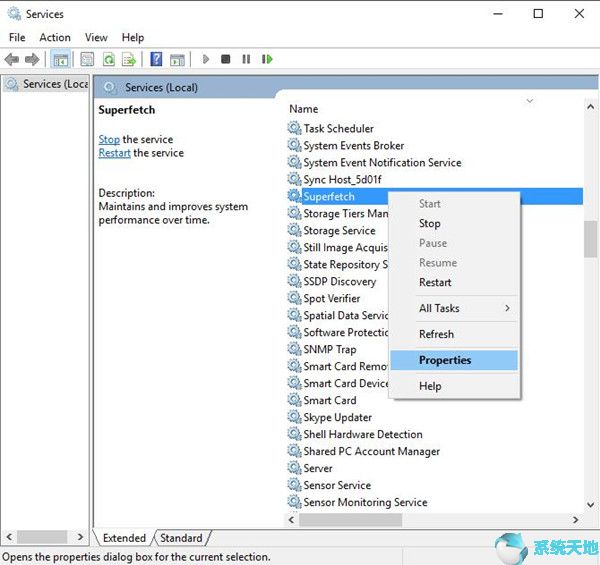Click the gear icon beside Superfetch
600x565 pixels.
[294, 196]
